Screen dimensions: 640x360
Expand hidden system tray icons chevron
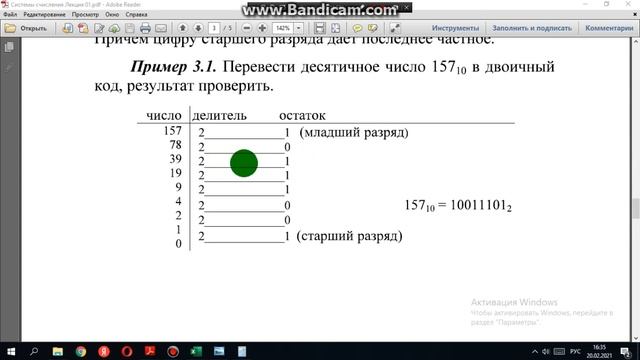point(535,351)
